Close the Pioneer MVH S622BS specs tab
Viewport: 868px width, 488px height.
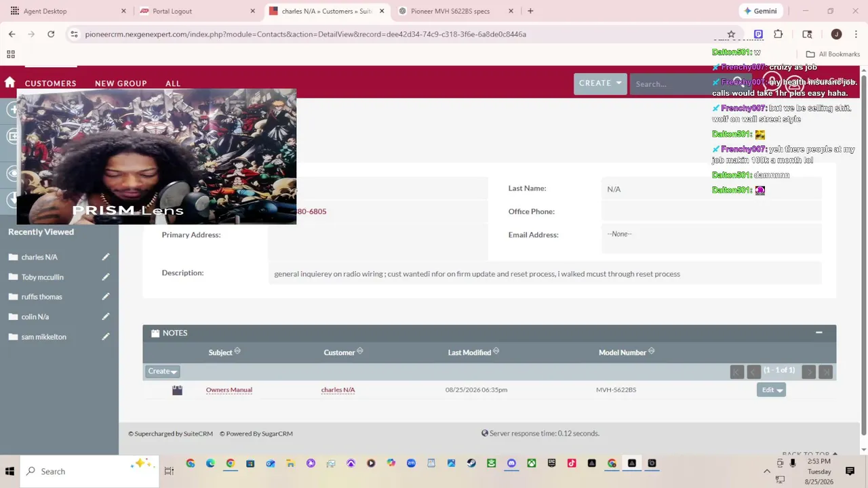511,11
